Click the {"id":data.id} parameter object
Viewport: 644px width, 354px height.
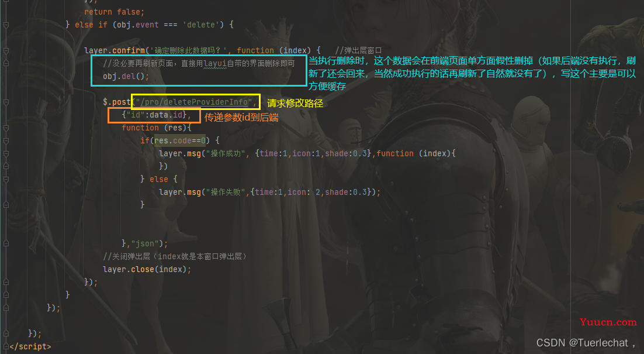[154, 115]
